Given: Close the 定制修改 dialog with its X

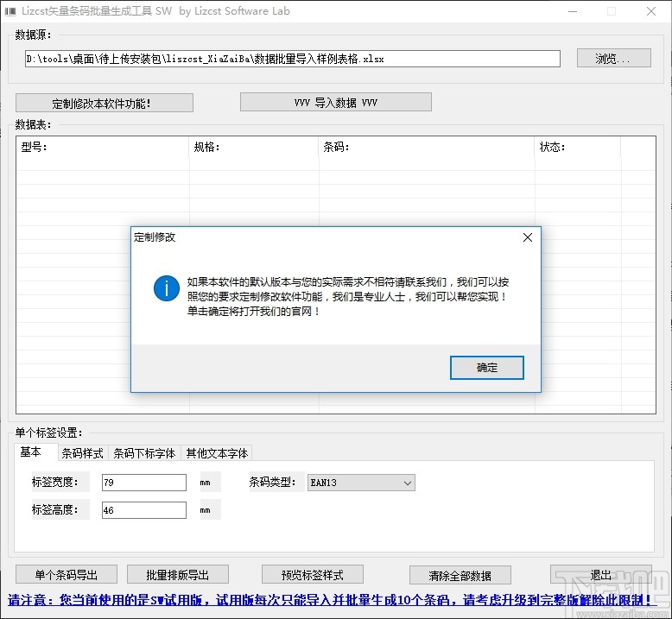Looking at the screenshot, I should click(528, 237).
